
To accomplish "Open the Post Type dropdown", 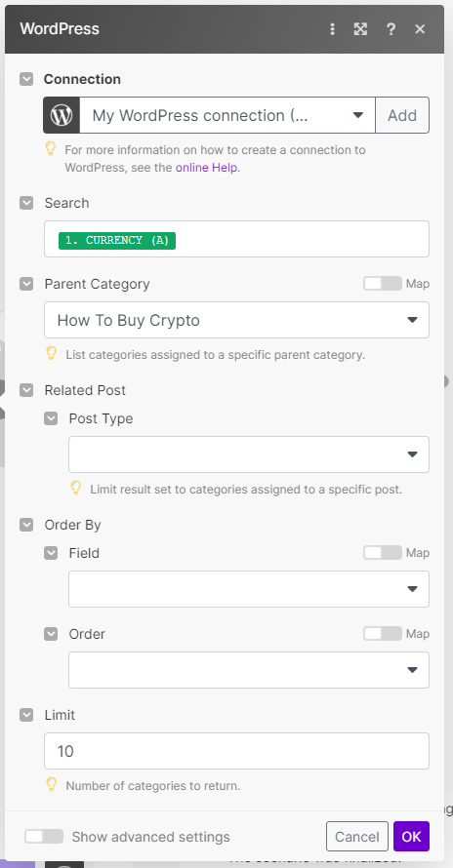I will click(249, 454).
